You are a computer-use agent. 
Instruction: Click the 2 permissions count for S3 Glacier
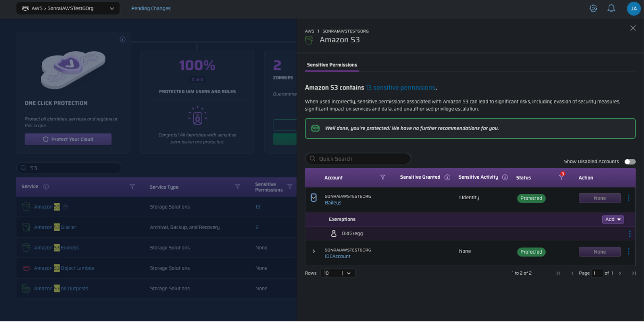pyautogui.click(x=257, y=227)
